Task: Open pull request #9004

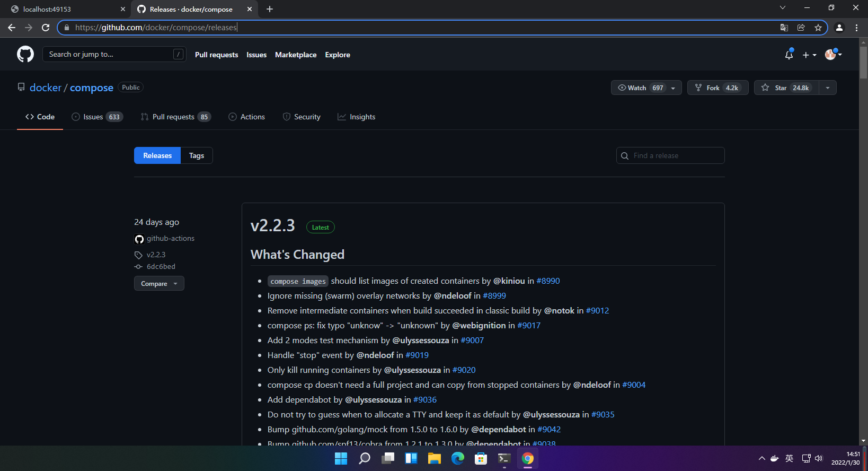Action: click(x=634, y=385)
